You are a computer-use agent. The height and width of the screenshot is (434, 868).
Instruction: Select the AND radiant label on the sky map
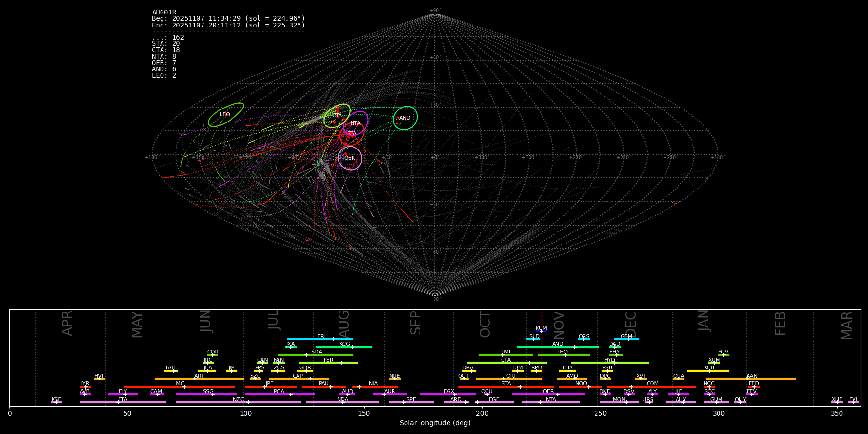(x=405, y=118)
